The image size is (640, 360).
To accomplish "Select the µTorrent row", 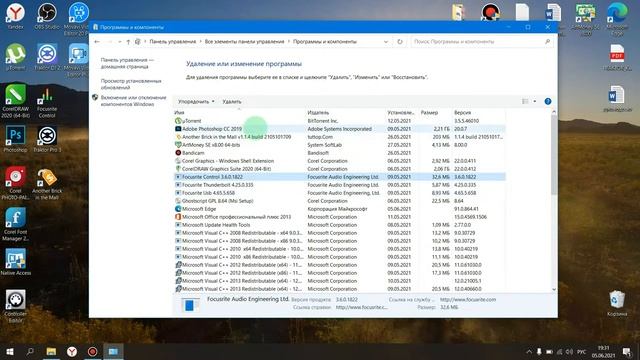I will (x=339, y=121).
